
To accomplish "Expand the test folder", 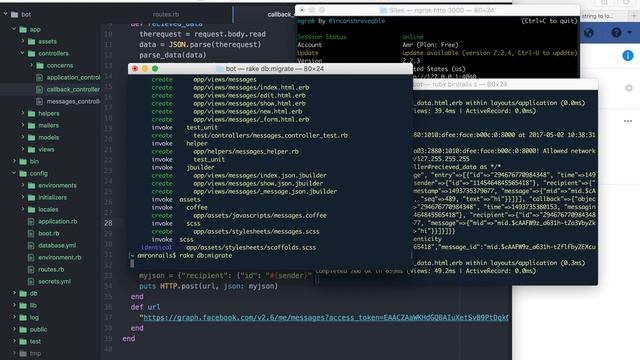I will point(14,341).
